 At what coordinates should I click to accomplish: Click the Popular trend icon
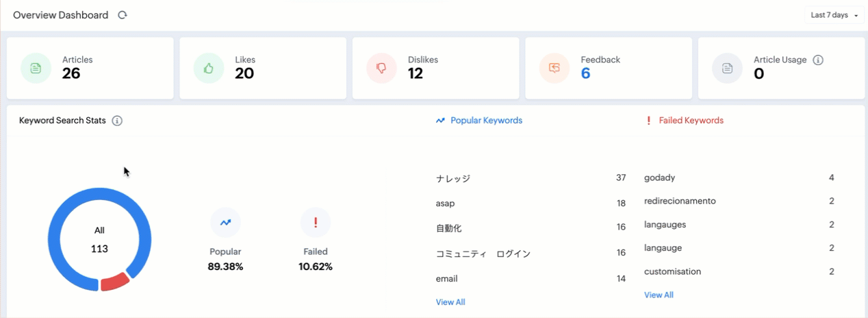[x=225, y=222]
